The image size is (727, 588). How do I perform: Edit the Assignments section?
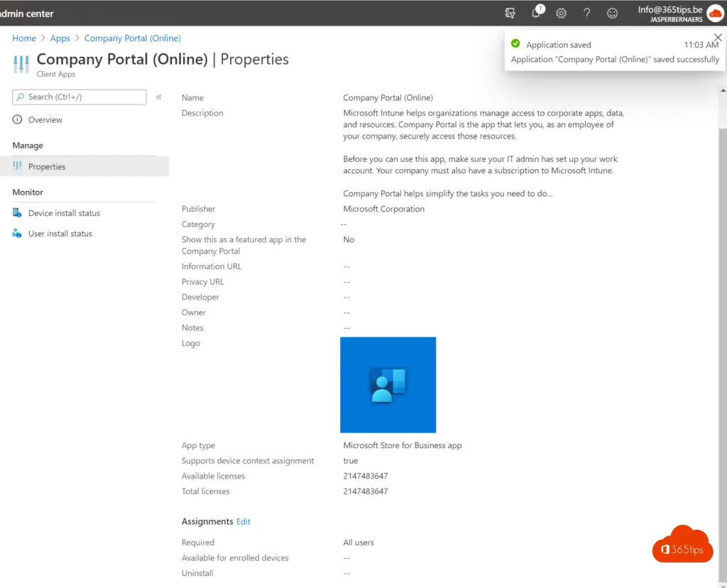coord(243,521)
